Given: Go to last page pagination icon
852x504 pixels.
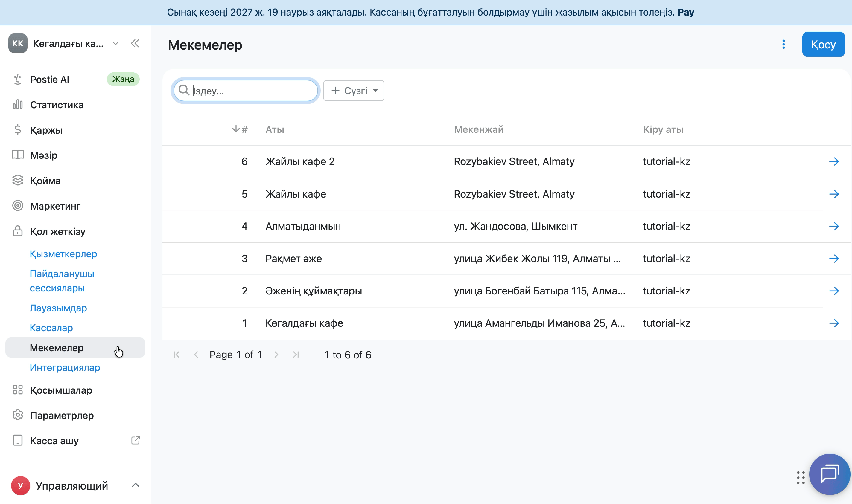Looking at the screenshot, I should 296,355.
